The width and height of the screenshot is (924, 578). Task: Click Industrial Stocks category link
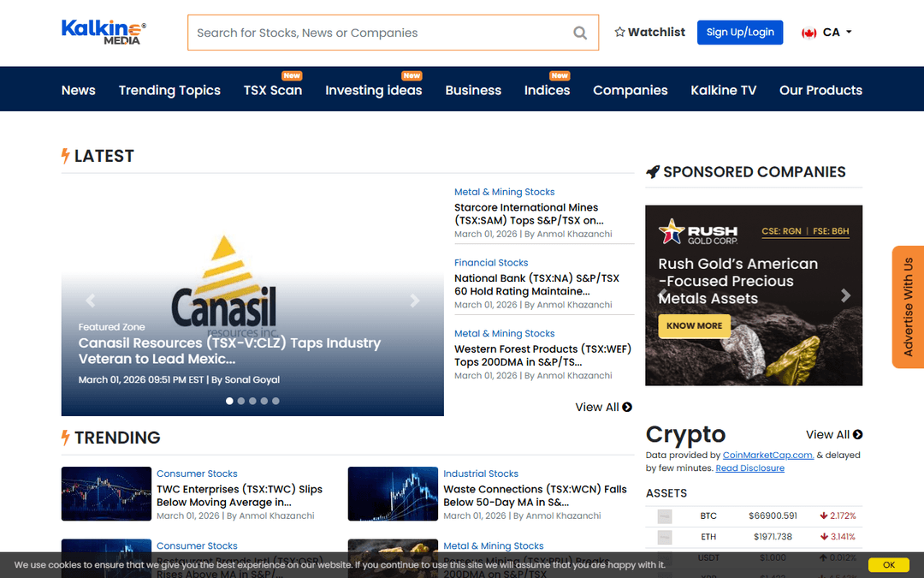480,474
